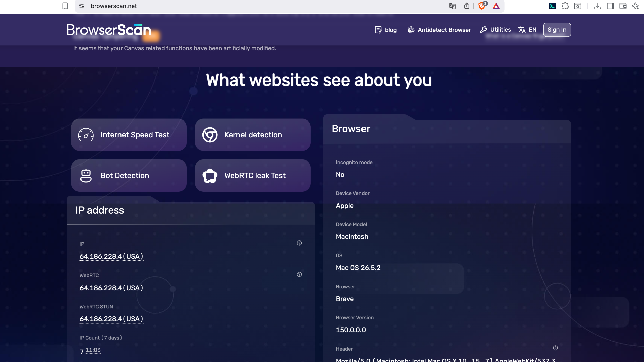
Task: Click the fingerprint Antidetect icon
Action: (x=411, y=30)
